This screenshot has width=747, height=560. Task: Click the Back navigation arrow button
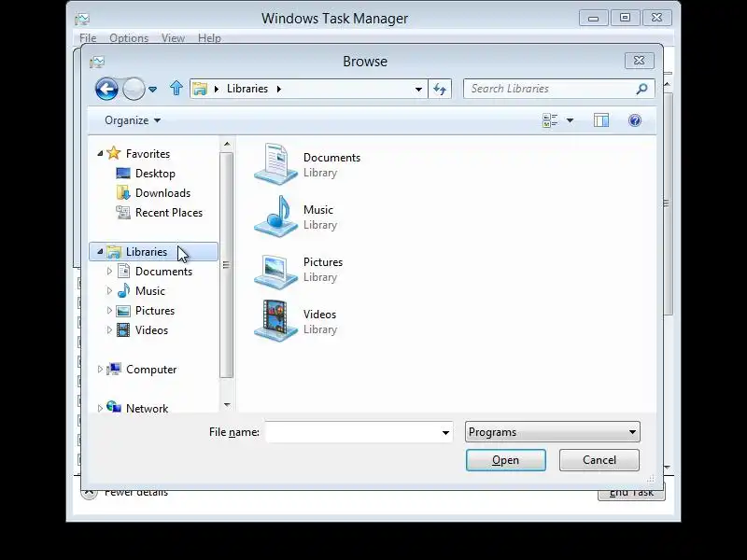point(106,89)
